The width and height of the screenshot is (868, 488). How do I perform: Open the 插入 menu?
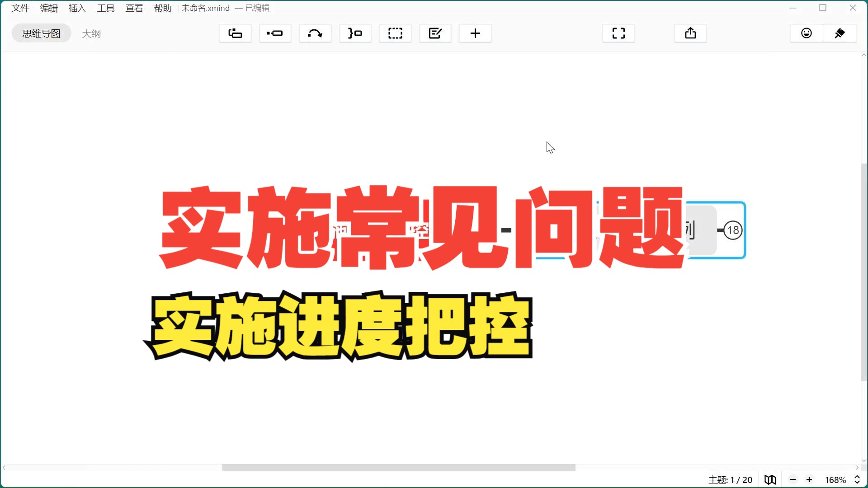77,8
